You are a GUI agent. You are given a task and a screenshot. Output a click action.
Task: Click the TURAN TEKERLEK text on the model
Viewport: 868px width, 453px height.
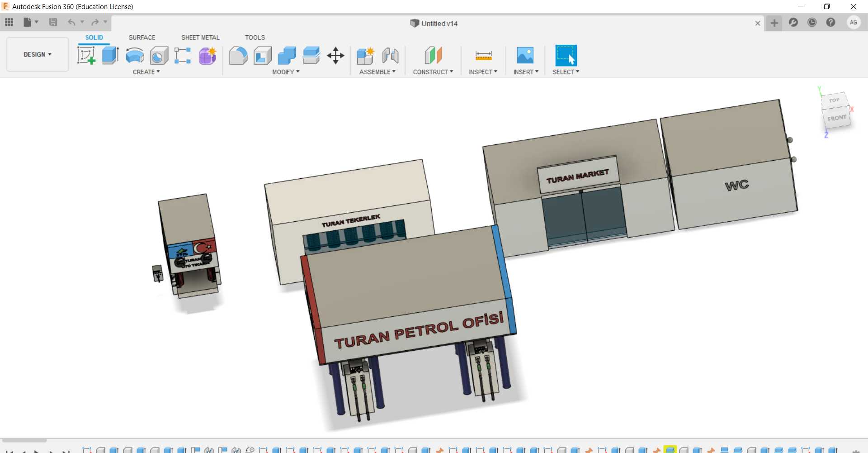point(351,221)
